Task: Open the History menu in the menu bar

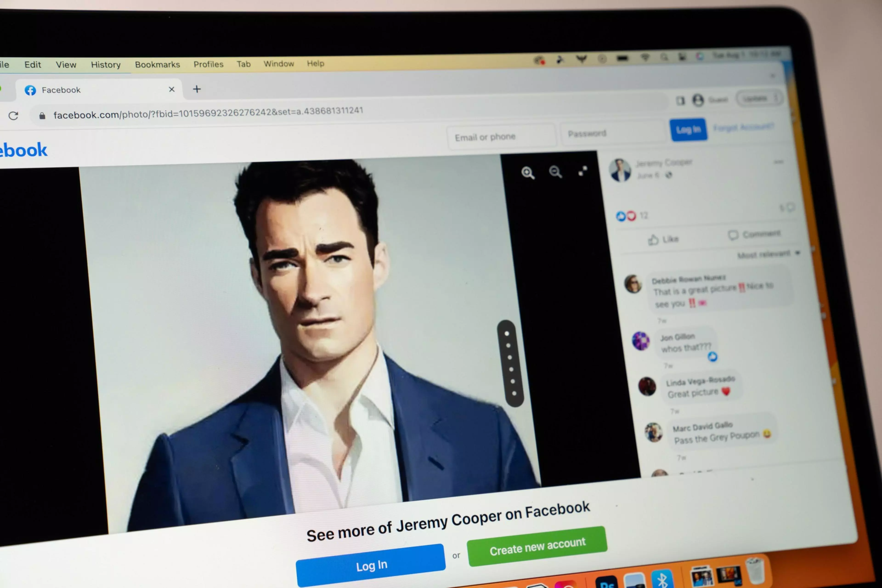Action: pyautogui.click(x=105, y=65)
